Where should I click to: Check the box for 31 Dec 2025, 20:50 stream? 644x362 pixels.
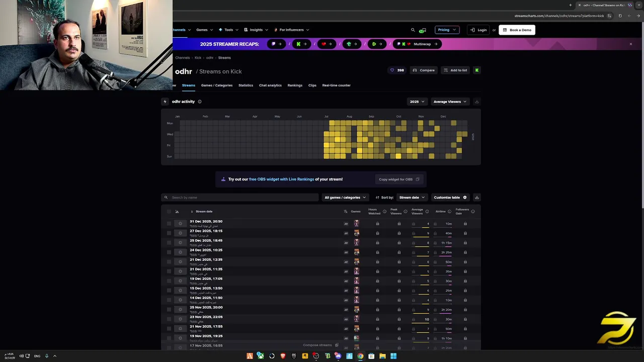coord(169,224)
